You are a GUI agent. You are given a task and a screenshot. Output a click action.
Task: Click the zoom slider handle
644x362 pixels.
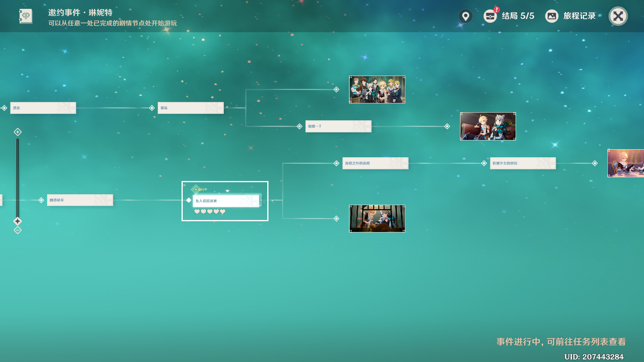(18, 221)
